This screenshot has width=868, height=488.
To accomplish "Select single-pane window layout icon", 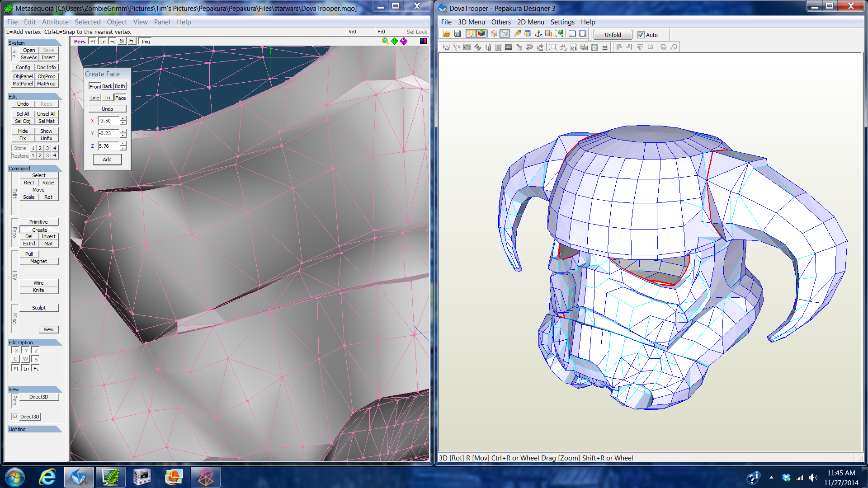I will [583, 33].
